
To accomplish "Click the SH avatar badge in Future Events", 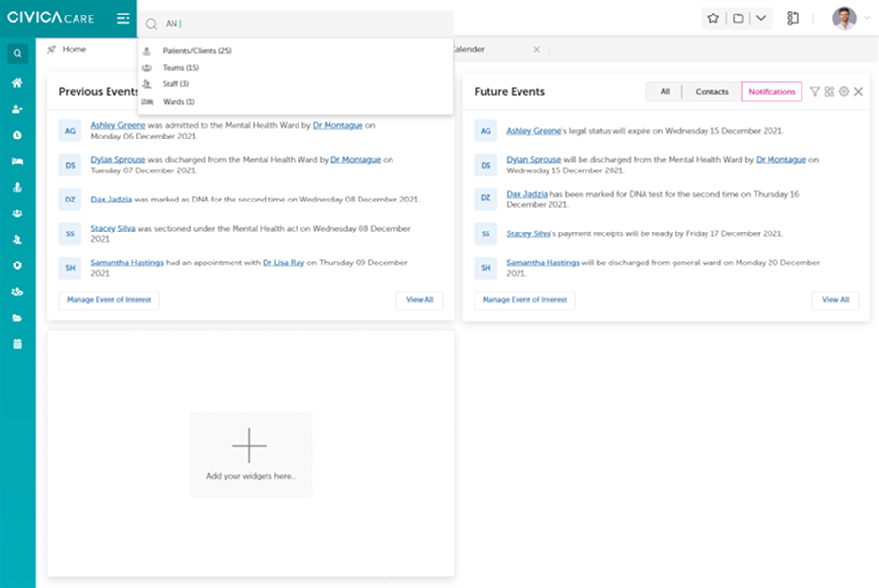I will point(486,268).
